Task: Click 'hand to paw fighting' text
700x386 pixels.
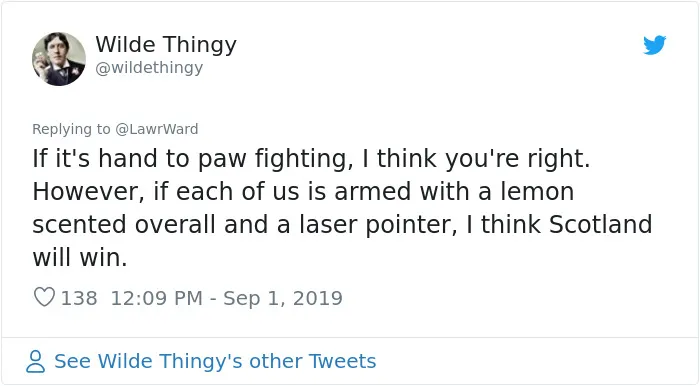Action: tap(226, 159)
